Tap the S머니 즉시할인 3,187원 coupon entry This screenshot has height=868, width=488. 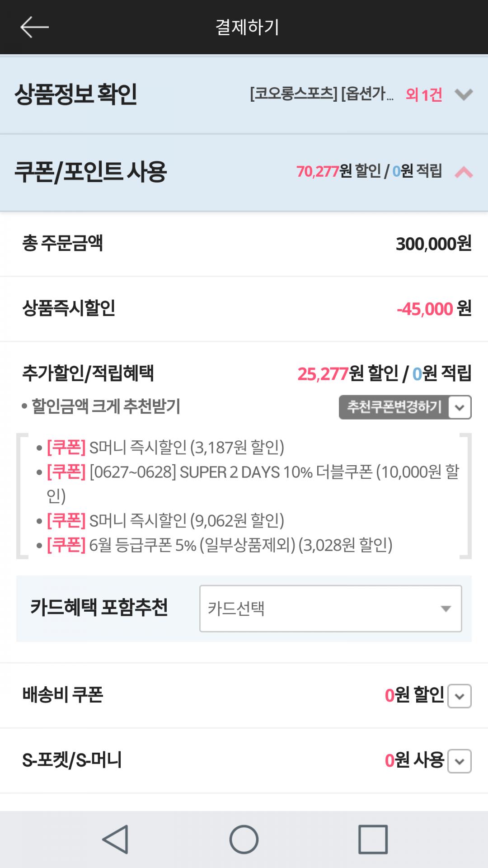click(x=165, y=448)
